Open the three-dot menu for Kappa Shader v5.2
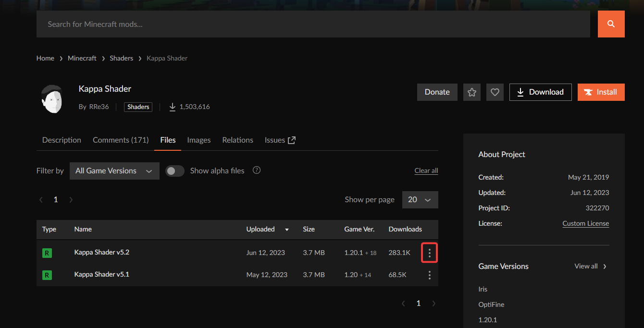 [429, 252]
